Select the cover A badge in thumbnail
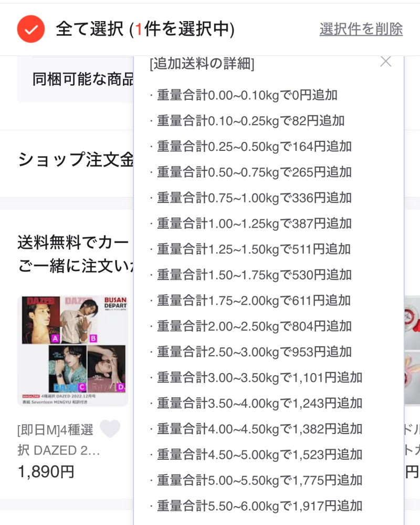The image size is (420, 525). point(55,338)
